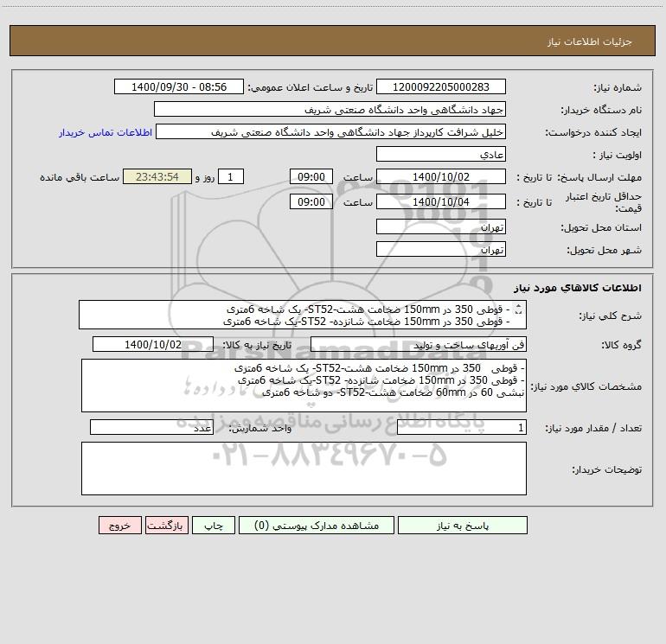Click price validity date 1400/10/04 field
The width and height of the screenshot is (666, 644).
click(x=441, y=201)
